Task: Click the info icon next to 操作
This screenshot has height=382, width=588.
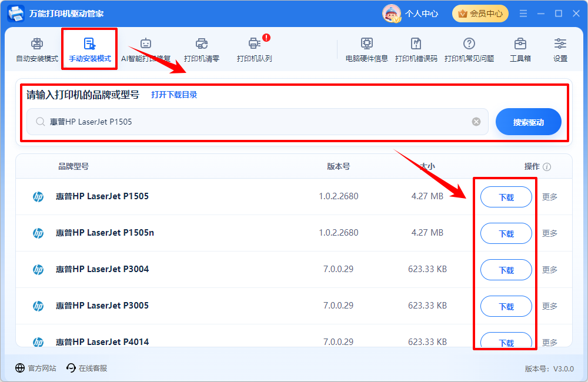Action: (x=547, y=167)
